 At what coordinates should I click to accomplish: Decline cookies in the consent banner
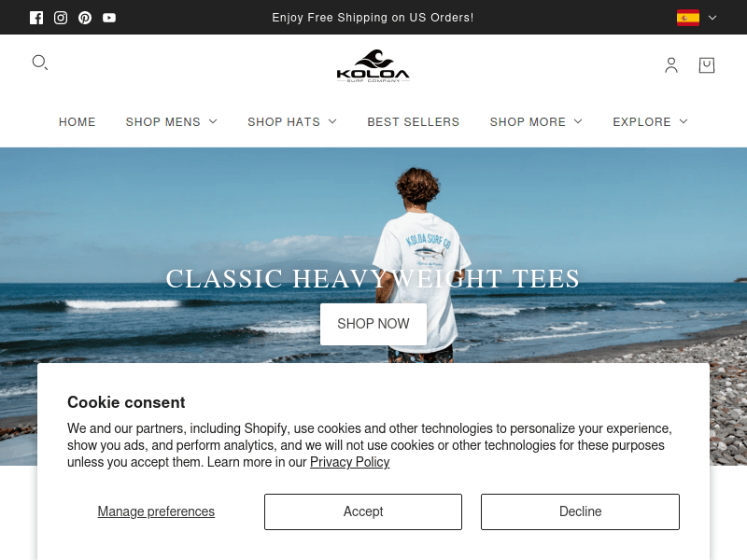pyautogui.click(x=580, y=511)
